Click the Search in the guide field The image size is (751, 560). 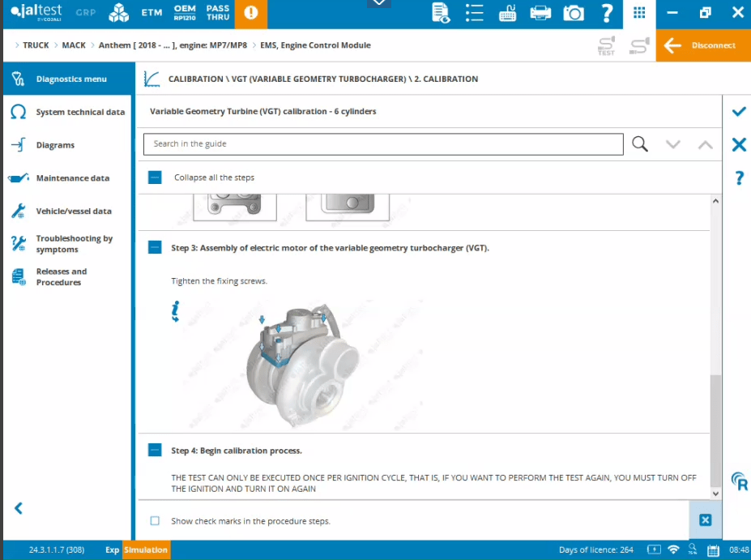(382, 144)
